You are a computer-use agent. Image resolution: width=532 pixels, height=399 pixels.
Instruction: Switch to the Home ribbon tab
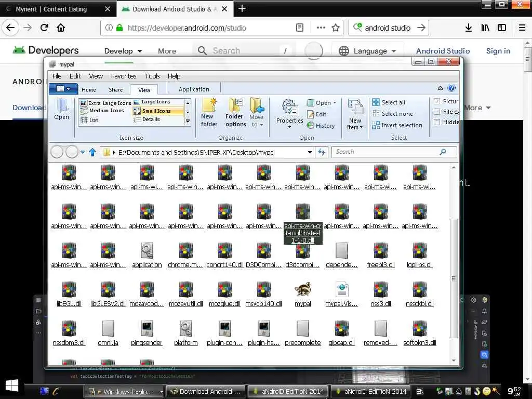[88, 89]
